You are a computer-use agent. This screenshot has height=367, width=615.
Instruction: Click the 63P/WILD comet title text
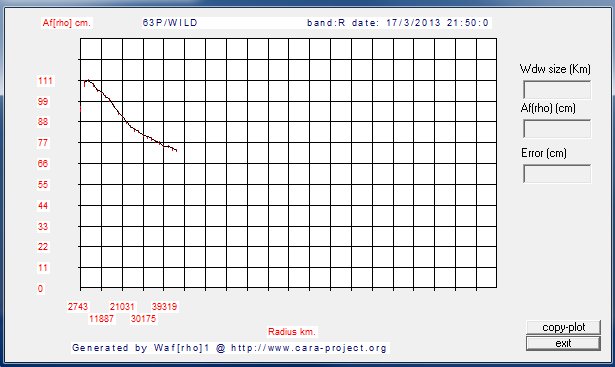tap(170, 23)
